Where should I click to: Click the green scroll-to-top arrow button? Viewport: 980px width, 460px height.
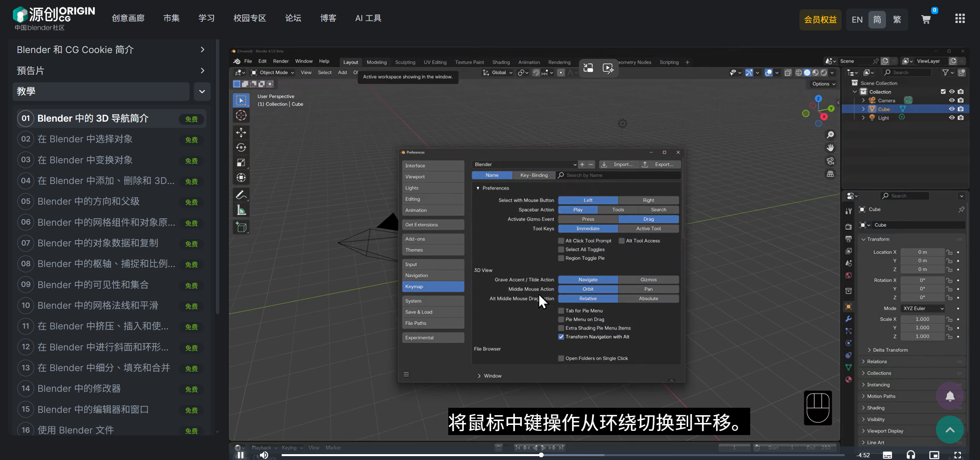click(950, 430)
